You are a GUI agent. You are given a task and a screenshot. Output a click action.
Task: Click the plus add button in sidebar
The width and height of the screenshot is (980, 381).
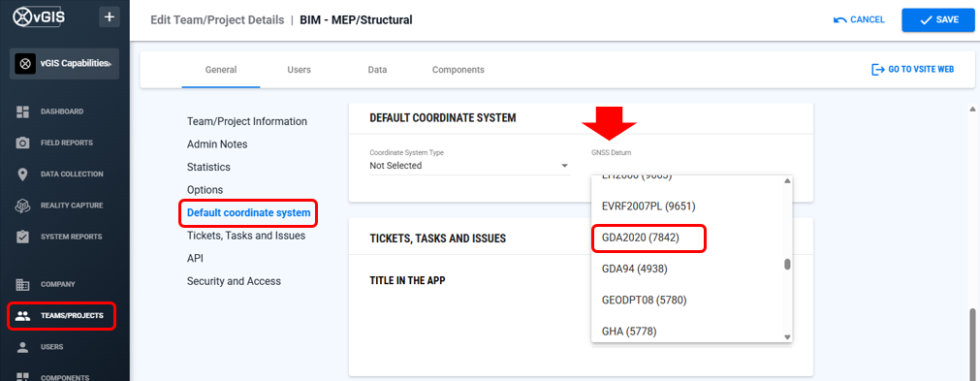pyautogui.click(x=110, y=16)
